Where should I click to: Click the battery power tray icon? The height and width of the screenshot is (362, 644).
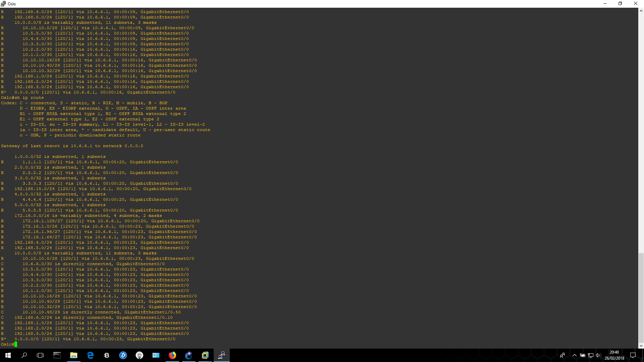(583, 355)
